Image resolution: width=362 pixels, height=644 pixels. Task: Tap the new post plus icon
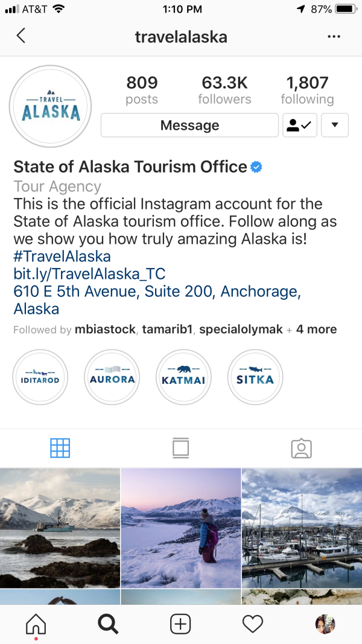[x=180, y=624]
